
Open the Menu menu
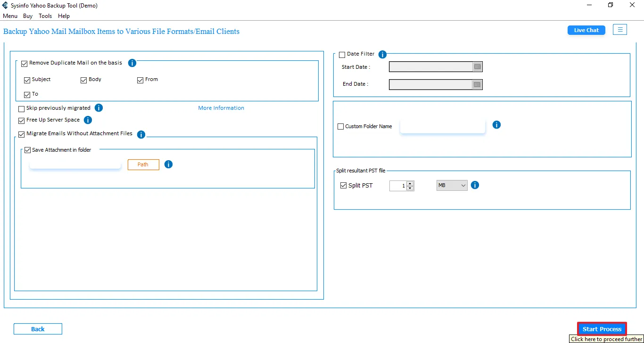(10, 16)
